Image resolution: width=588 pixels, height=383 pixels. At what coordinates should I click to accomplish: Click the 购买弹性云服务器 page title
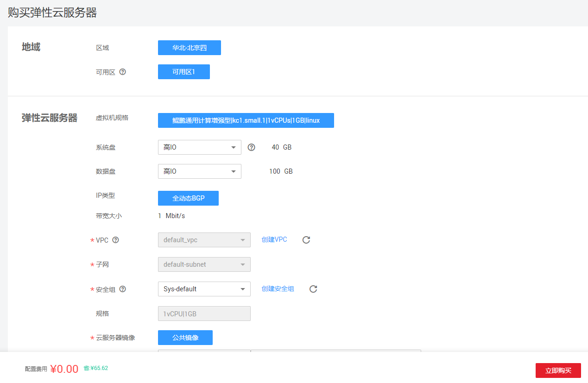[x=52, y=13]
